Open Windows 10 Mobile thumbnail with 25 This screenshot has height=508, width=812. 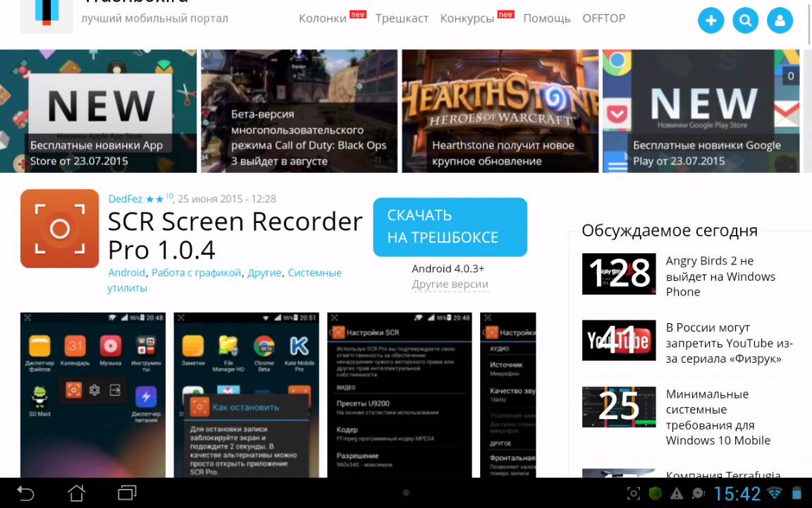click(619, 407)
